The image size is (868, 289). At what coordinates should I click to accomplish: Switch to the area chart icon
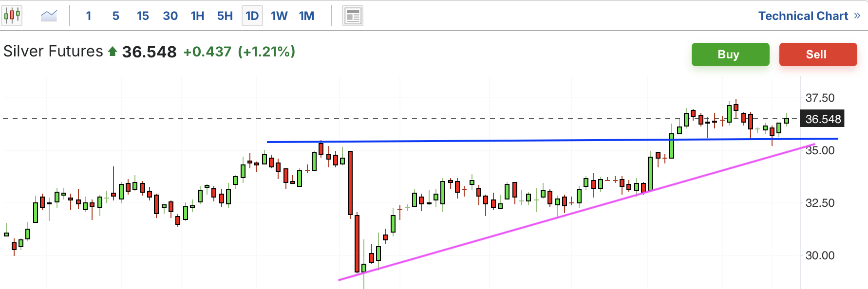(x=49, y=16)
